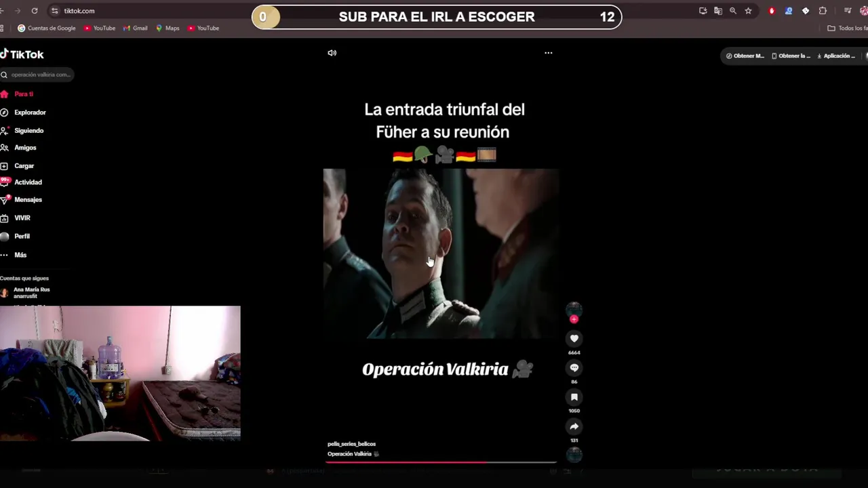This screenshot has height=488, width=868.
Task: Click the SUB PARA EL IRL A ESCOGER banner
Action: (x=437, y=17)
